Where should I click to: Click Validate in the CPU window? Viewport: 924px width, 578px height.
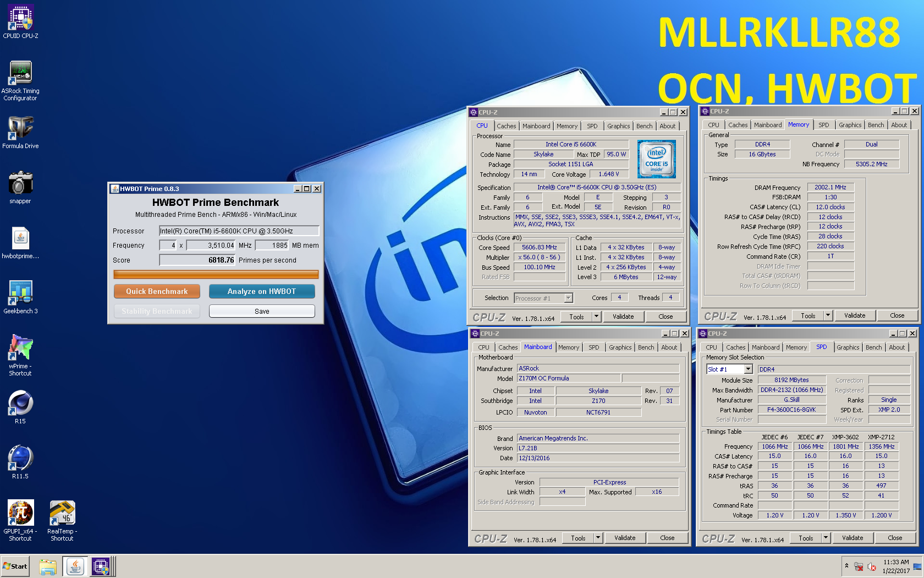click(x=623, y=317)
